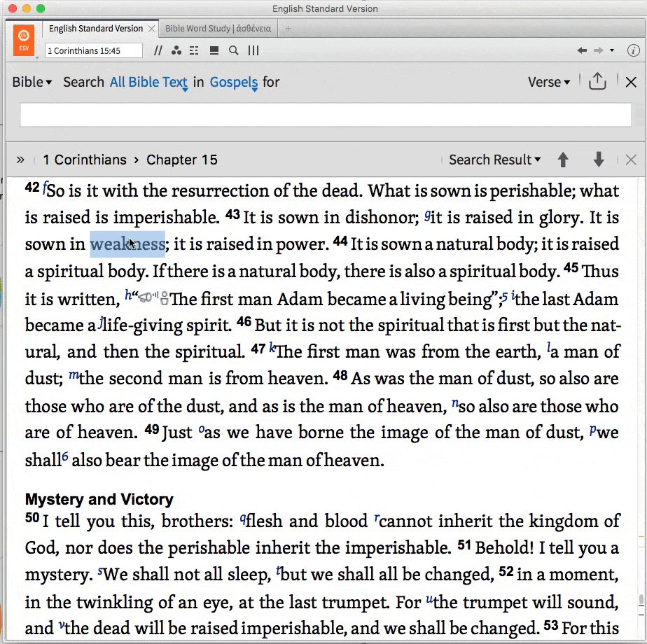This screenshot has height=644, width=647.
Task: Open cross-reference n in verse 48
Action: [x=454, y=402]
